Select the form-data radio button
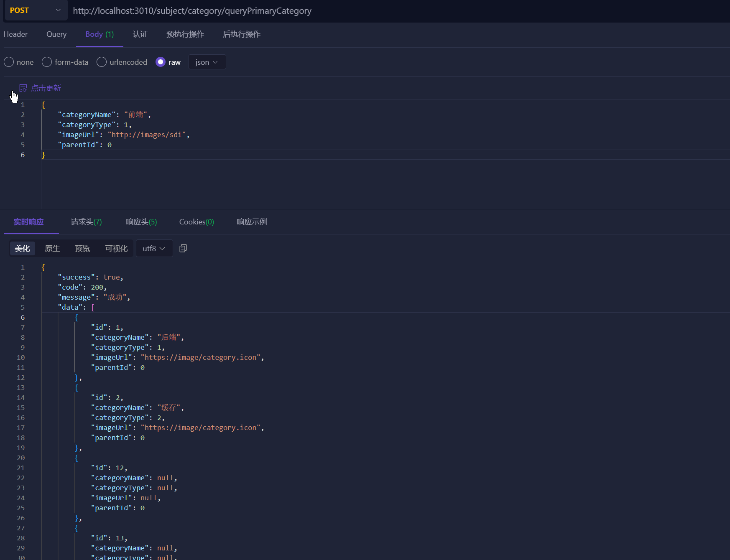Viewport: 730px width, 560px height. [x=47, y=62]
